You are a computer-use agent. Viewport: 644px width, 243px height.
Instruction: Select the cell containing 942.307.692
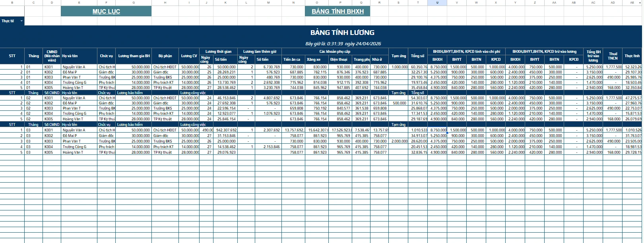tap(226, 130)
